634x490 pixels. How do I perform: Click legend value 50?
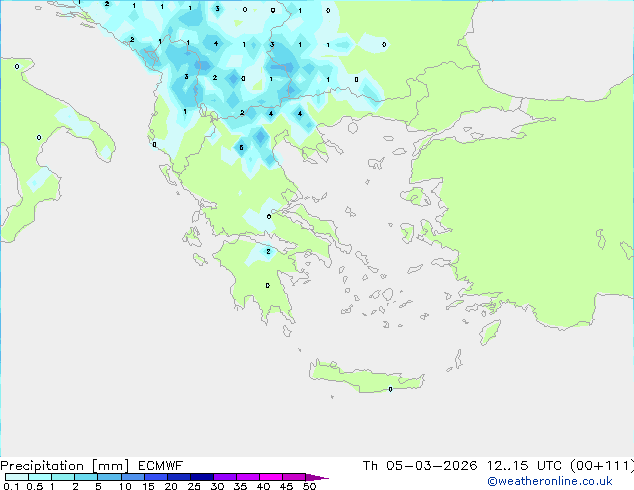pyautogui.click(x=309, y=486)
